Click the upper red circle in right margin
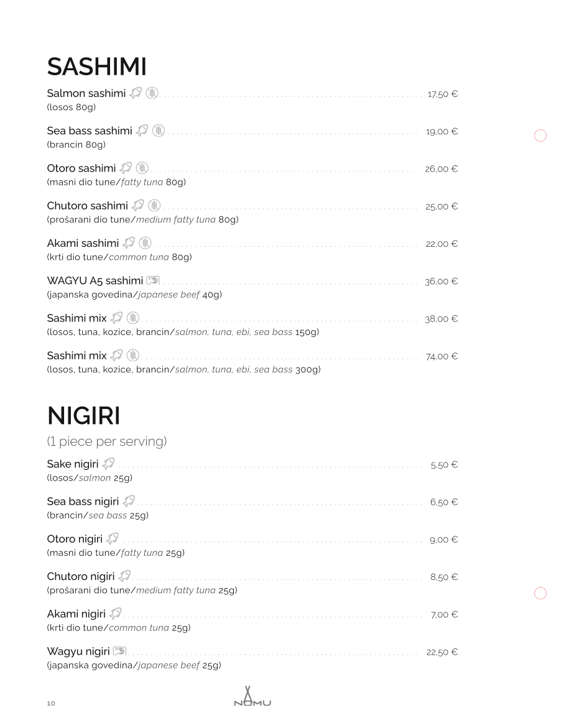The width and height of the screenshot is (564, 728). (x=540, y=136)
